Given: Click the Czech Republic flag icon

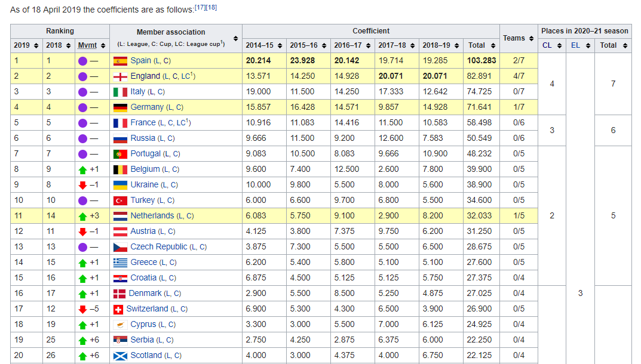Looking at the screenshot, I should [120, 248].
